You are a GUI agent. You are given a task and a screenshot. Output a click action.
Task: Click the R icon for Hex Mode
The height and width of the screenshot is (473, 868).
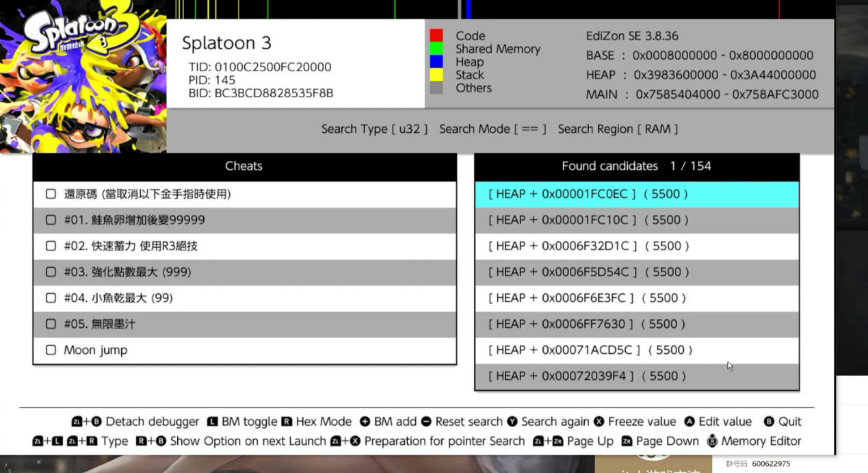[x=287, y=422]
